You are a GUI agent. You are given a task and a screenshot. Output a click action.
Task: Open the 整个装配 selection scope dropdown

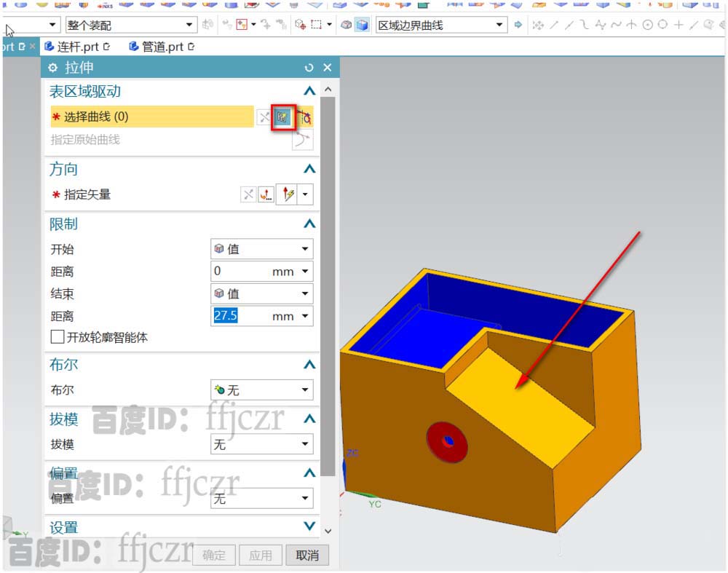click(x=130, y=25)
